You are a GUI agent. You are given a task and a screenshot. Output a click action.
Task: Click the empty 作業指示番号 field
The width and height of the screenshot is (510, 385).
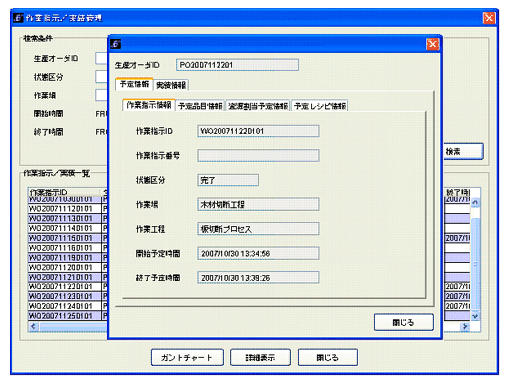[258, 156]
